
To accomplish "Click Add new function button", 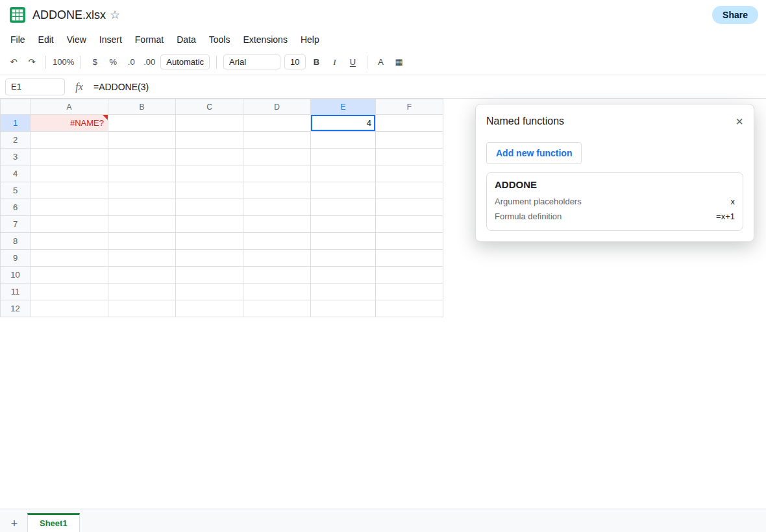I will point(534,153).
